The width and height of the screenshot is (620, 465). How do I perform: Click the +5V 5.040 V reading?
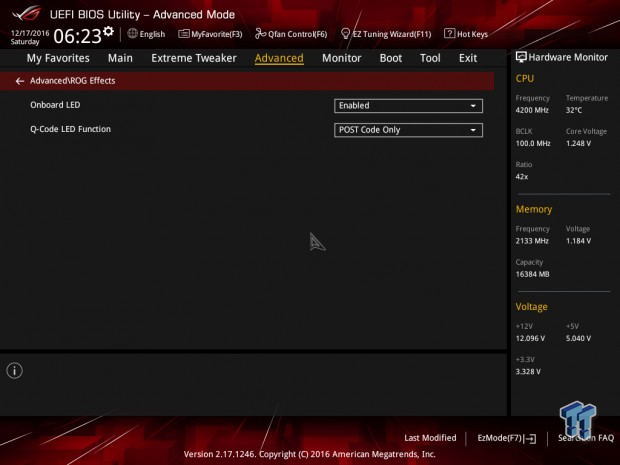(578, 338)
